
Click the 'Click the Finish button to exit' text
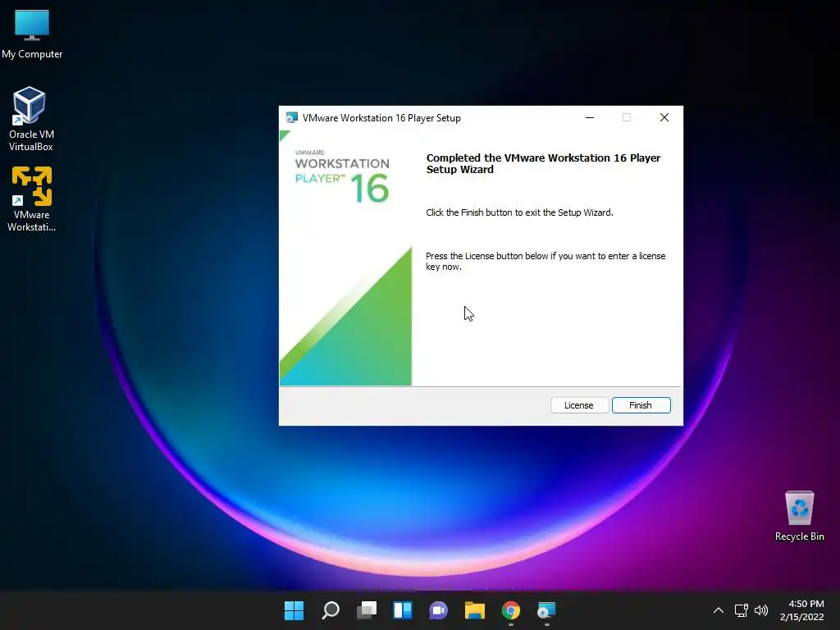point(519,212)
